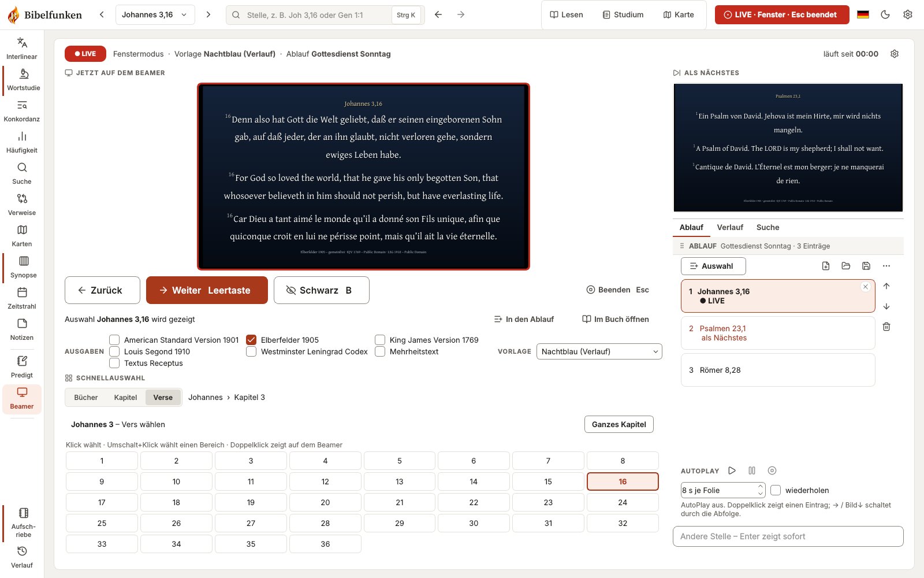The width and height of the screenshot is (924, 578).
Task: Switch to the Verlauf tab
Action: click(x=730, y=227)
